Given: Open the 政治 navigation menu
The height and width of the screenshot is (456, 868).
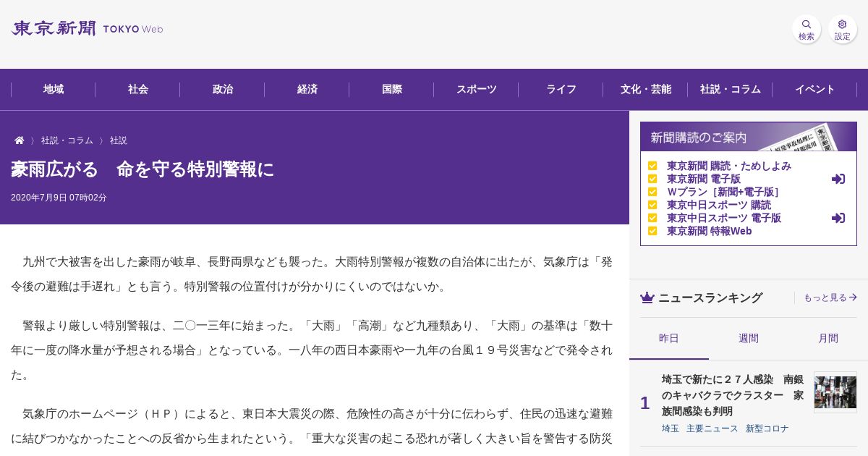Looking at the screenshot, I should [223, 89].
